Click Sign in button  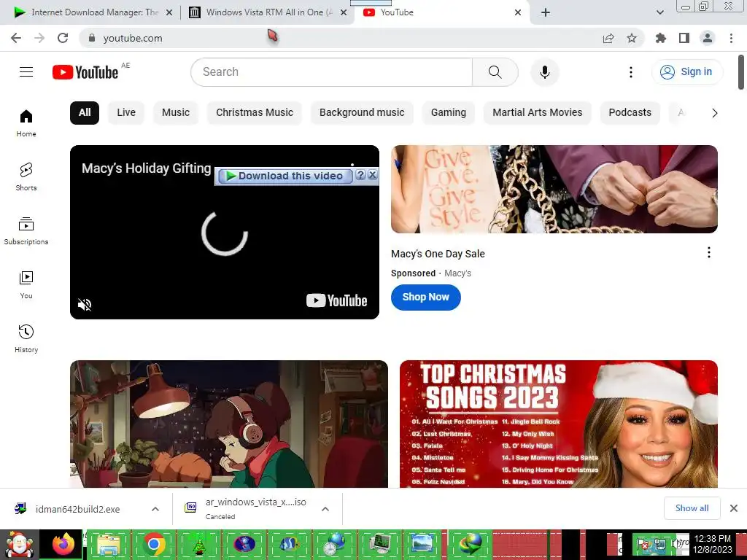coord(687,72)
